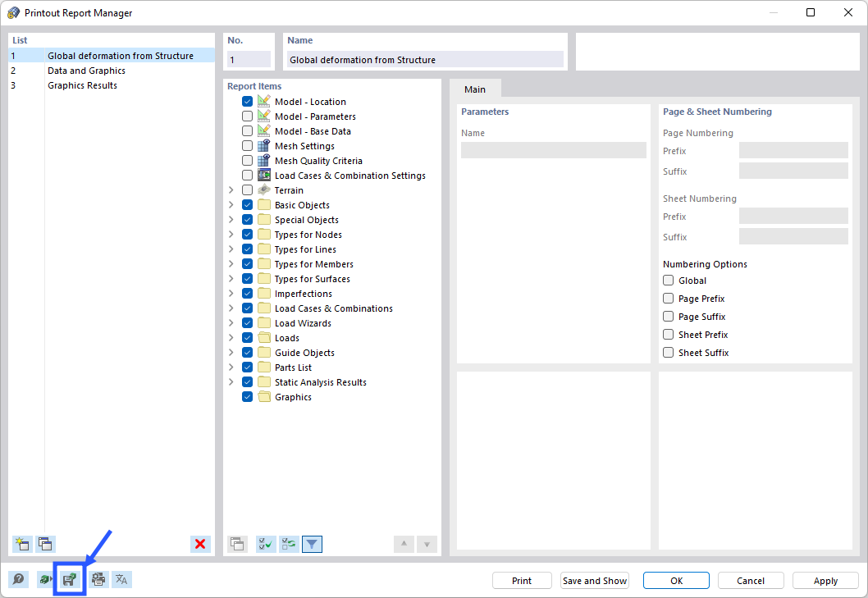Image resolution: width=868 pixels, height=598 pixels.
Task: Activate the filter icon below Report Items
Action: 312,543
